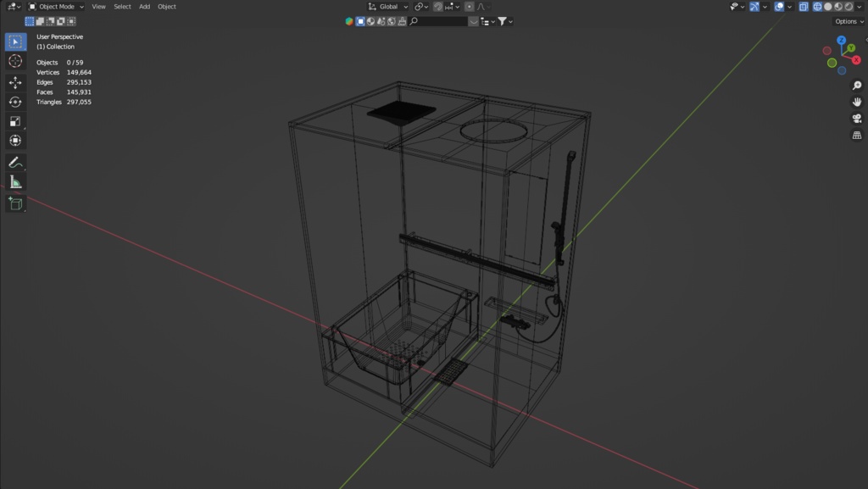Switch perspective/orthographic grid icon
The height and width of the screenshot is (489, 868).
click(x=857, y=135)
